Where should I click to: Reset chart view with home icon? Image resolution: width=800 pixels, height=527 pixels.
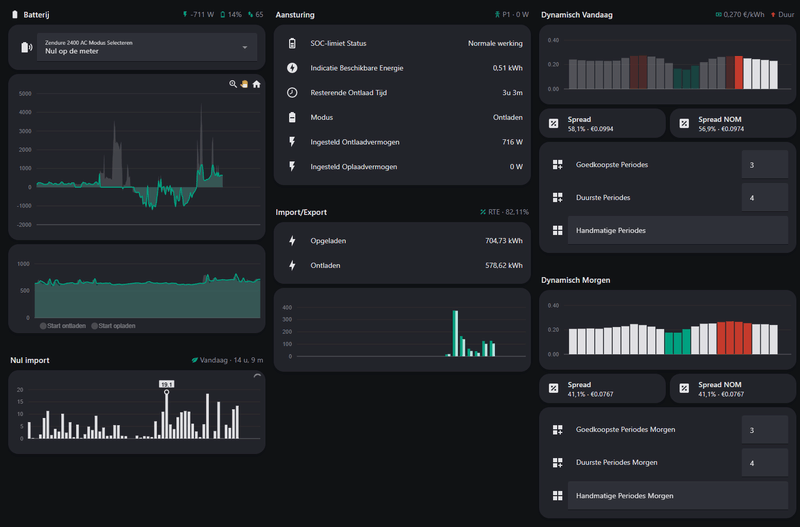(x=256, y=85)
